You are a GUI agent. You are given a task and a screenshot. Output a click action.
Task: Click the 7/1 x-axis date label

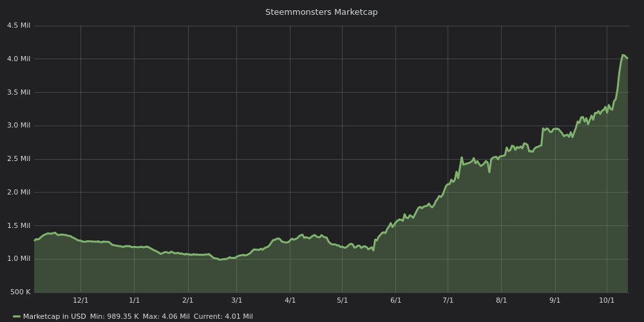pyautogui.click(x=448, y=300)
